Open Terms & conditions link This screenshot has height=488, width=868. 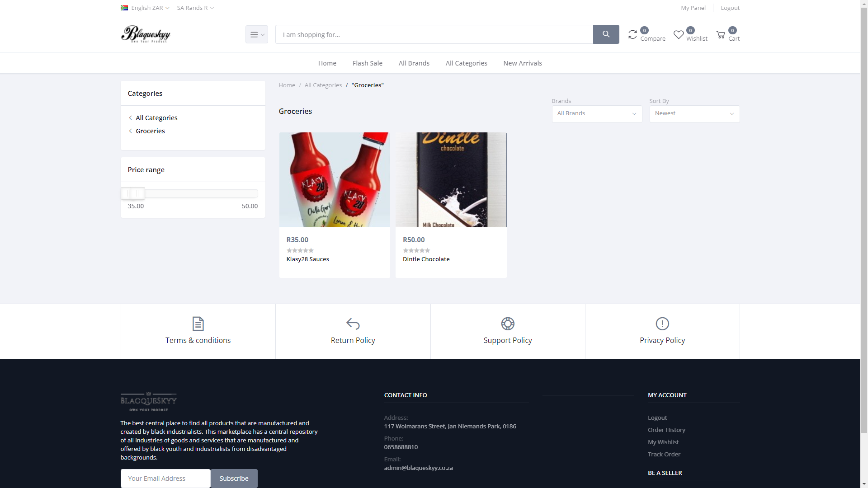pos(198,340)
